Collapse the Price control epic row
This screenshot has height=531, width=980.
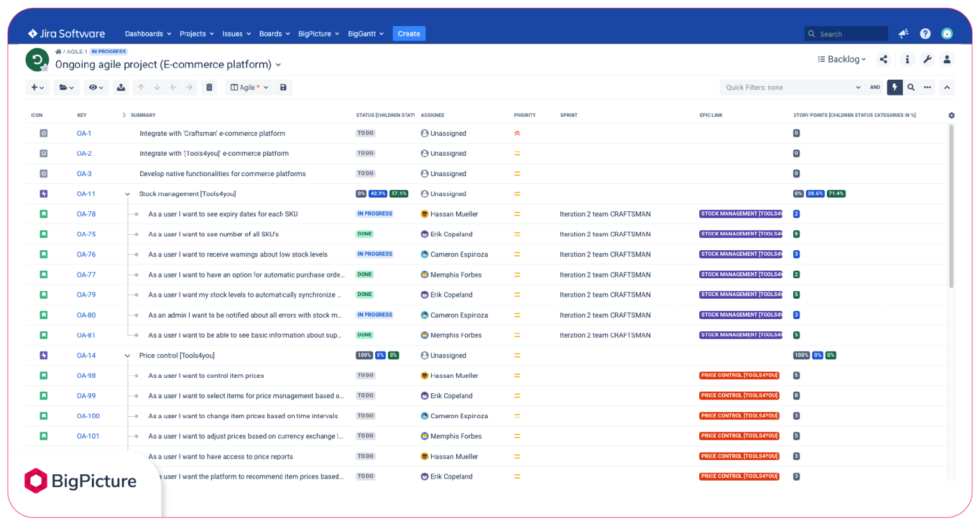127,355
